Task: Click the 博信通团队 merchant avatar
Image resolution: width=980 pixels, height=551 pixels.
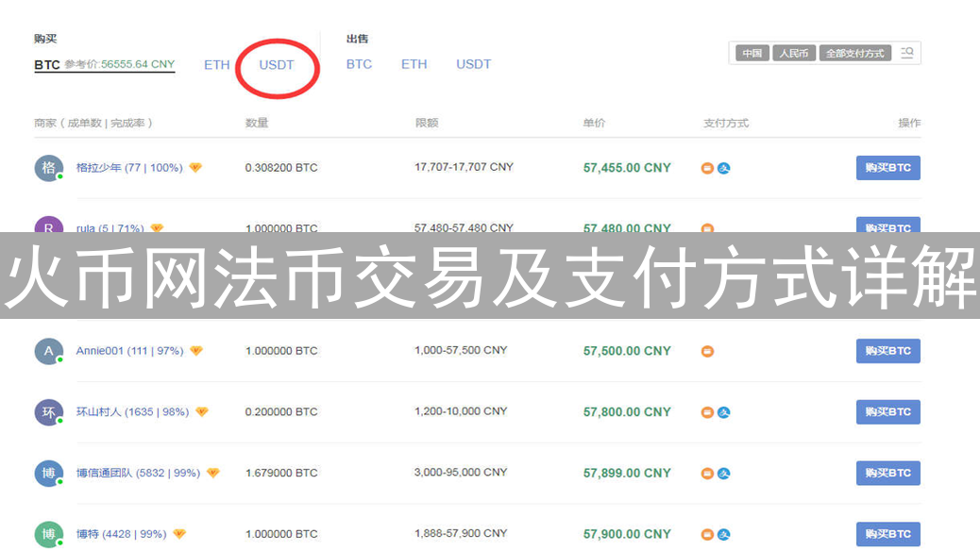Action: point(49,474)
